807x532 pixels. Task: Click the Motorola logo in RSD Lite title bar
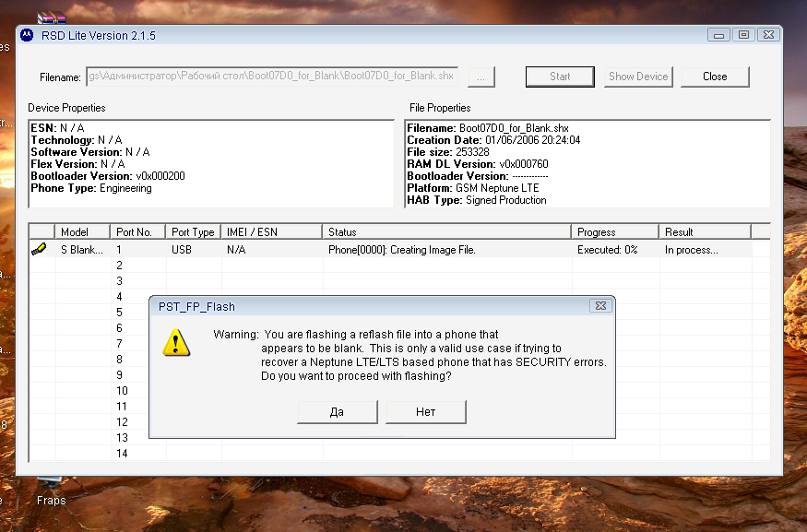[x=27, y=35]
